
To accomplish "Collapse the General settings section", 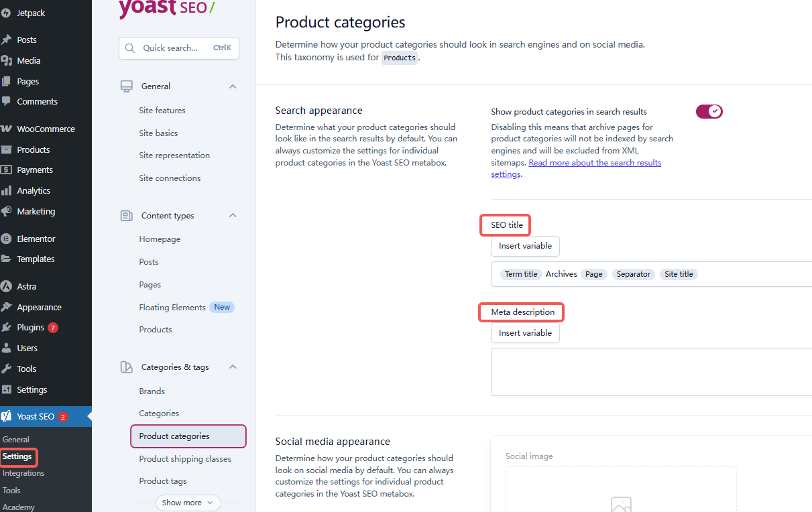I will pyautogui.click(x=233, y=86).
